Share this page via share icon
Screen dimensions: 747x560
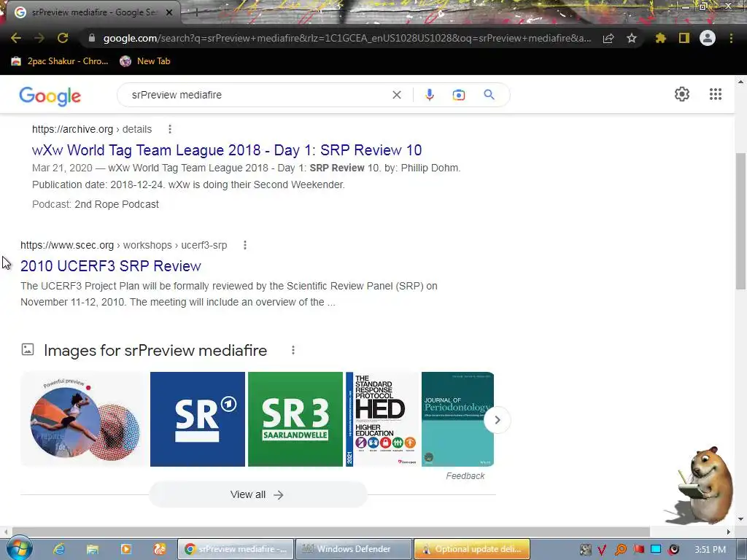point(608,38)
